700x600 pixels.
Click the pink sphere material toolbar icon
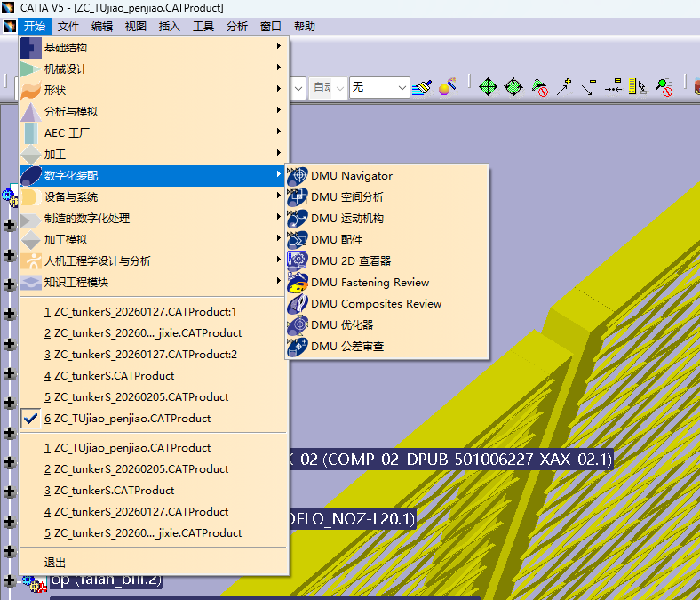click(x=448, y=87)
